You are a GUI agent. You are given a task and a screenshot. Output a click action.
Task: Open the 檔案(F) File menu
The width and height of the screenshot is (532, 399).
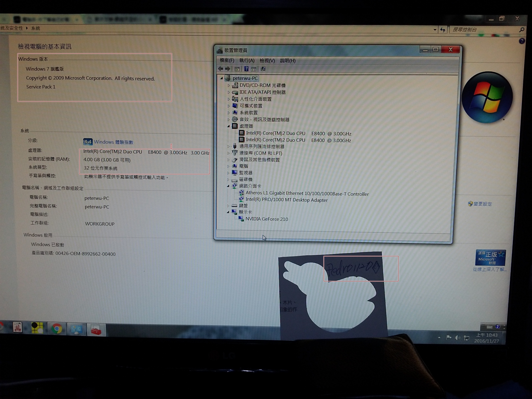[227, 60]
